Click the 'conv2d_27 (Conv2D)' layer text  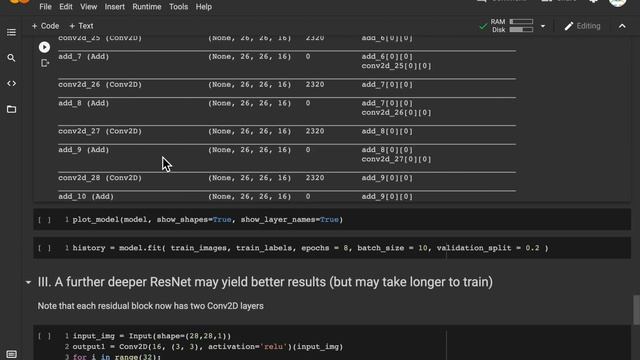[x=100, y=131]
